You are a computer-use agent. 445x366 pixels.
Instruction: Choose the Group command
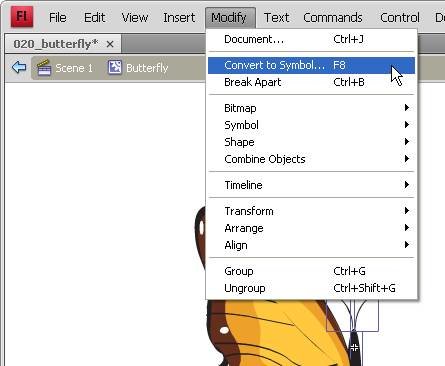tap(311, 271)
